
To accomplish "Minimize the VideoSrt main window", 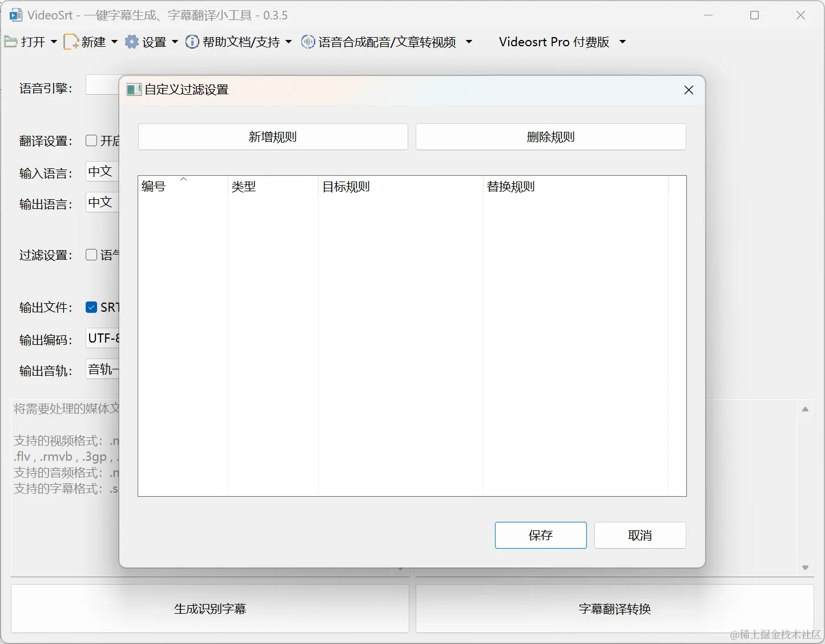I will pyautogui.click(x=709, y=15).
